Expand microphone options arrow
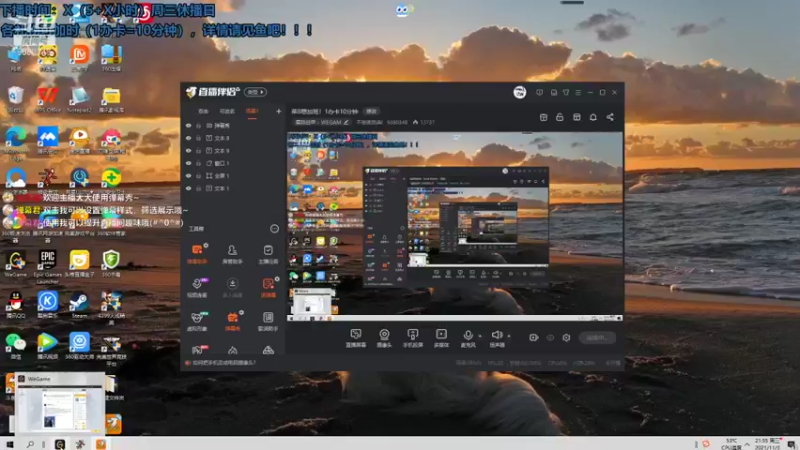This screenshot has width=800, height=450. click(x=480, y=336)
